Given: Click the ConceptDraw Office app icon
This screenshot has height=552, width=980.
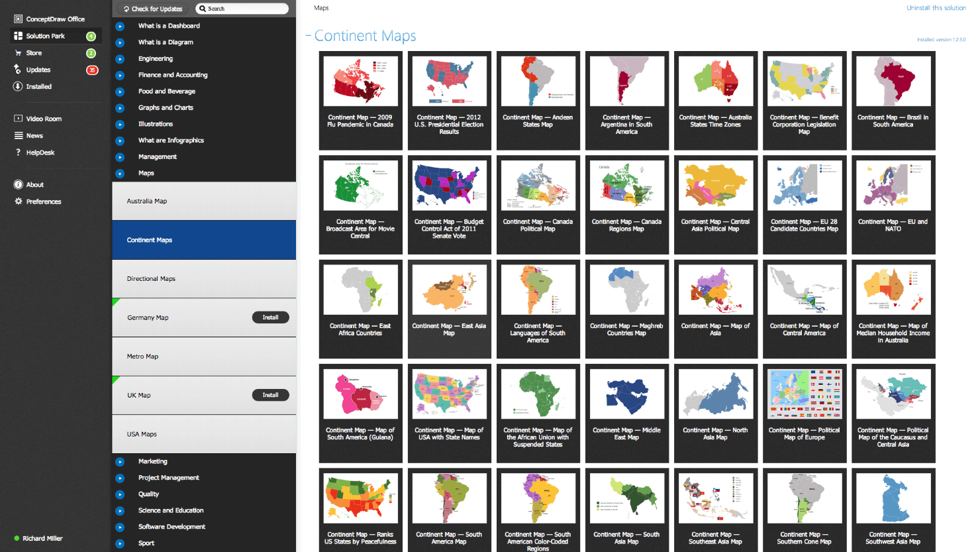Looking at the screenshot, I should [x=18, y=19].
